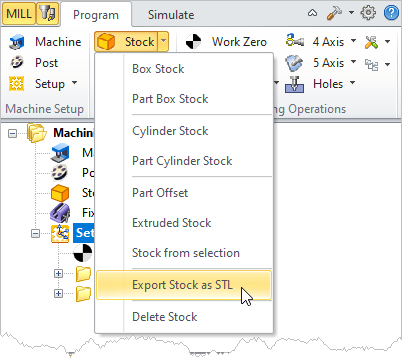Click the Setup gear icon in ribbon
Viewport: 402px width, 362px height.
(x=17, y=83)
